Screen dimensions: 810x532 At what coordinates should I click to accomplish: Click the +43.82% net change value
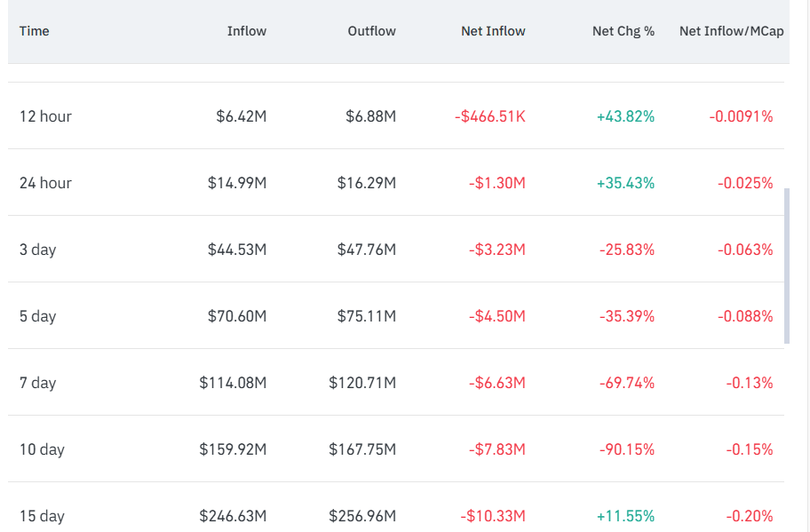pyautogui.click(x=625, y=116)
